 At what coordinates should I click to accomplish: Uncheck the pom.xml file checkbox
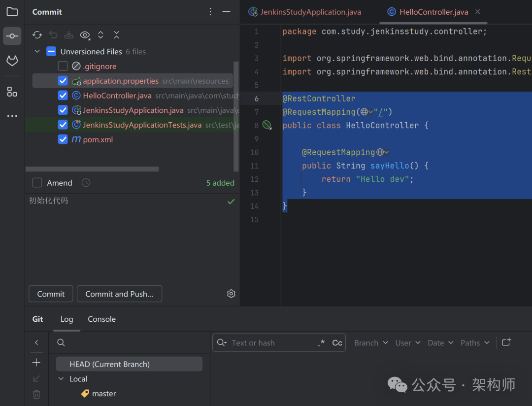point(63,139)
